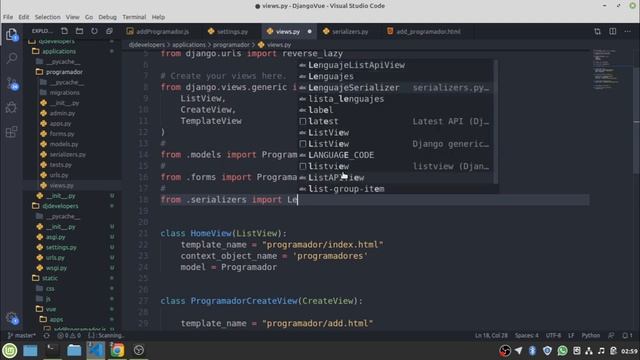Click Open Changes icon in editor toolbar
This screenshot has width=640, height=360.
[x=598, y=31]
